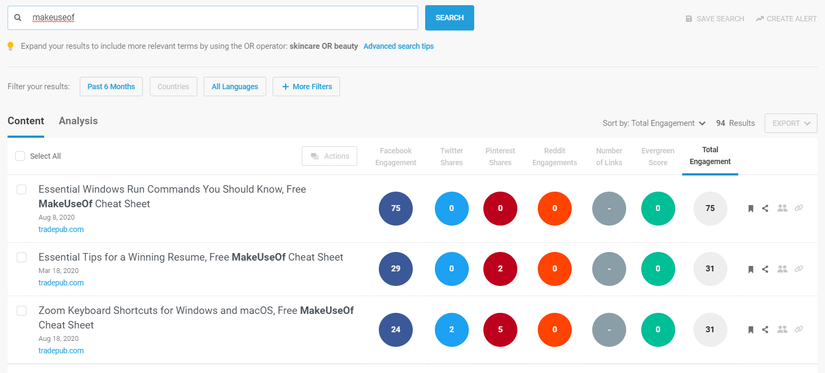Switch to the Content tab
Viewport: 825px width, 373px height.
(26, 121)
